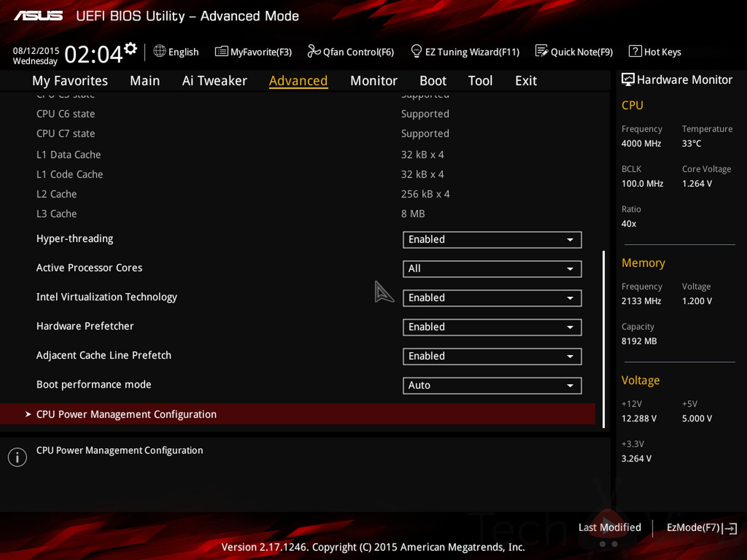Click the 12.288 V reading

pos(639,418)
